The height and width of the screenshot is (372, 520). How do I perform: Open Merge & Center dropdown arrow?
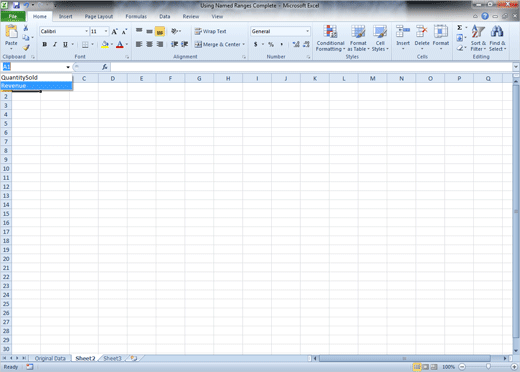(244, 44)
